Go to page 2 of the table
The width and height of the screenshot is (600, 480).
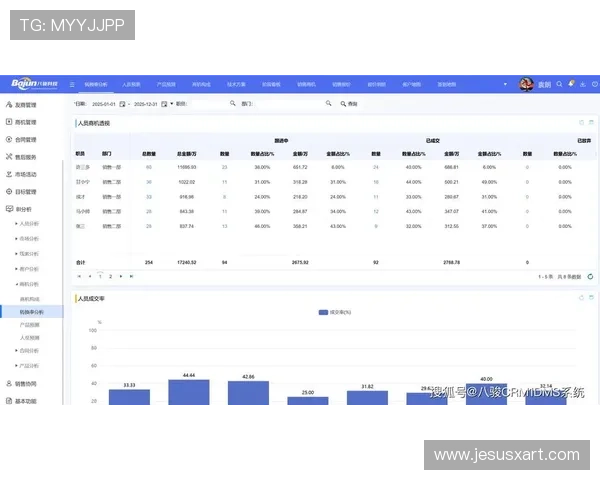[109, 275]
